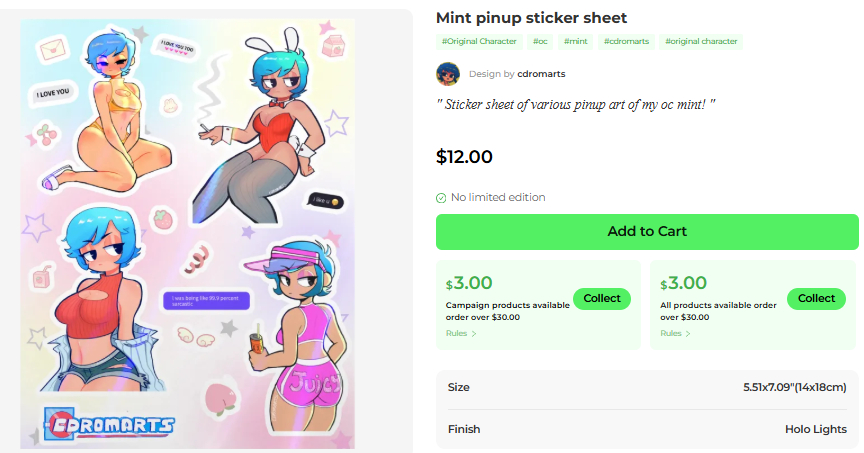Click the Mint pinup sticker sheet title
The height and width of the screenshot is (453, 864).
click(x=531, y=18)
